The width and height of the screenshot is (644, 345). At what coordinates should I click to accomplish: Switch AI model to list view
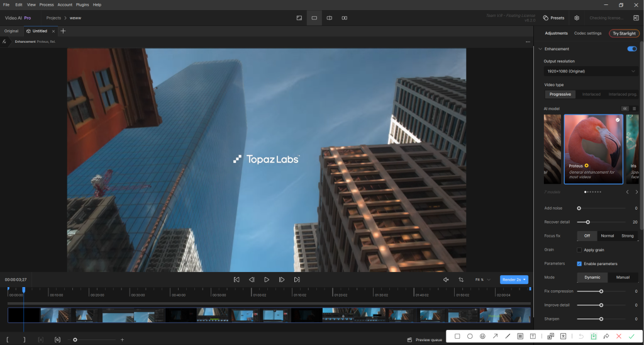634,108
